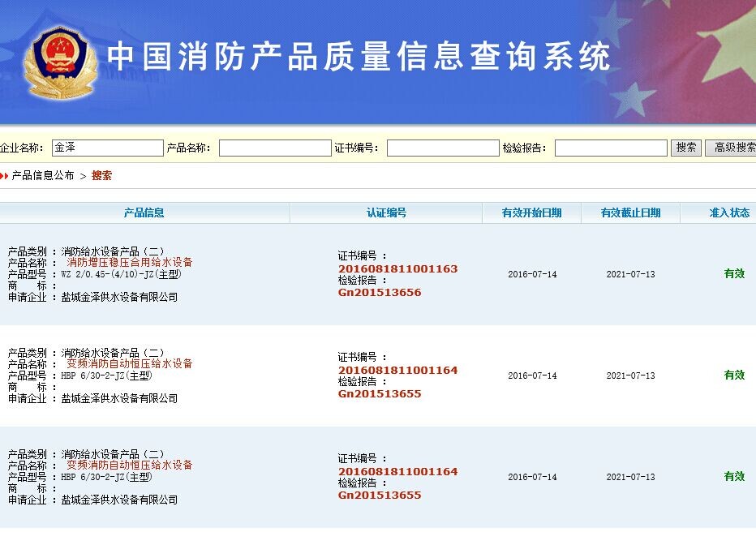The width and height of the screenshot is (756, 545).
Task: Click the police badge emblem logo
Action: click(x=60, y=62)
